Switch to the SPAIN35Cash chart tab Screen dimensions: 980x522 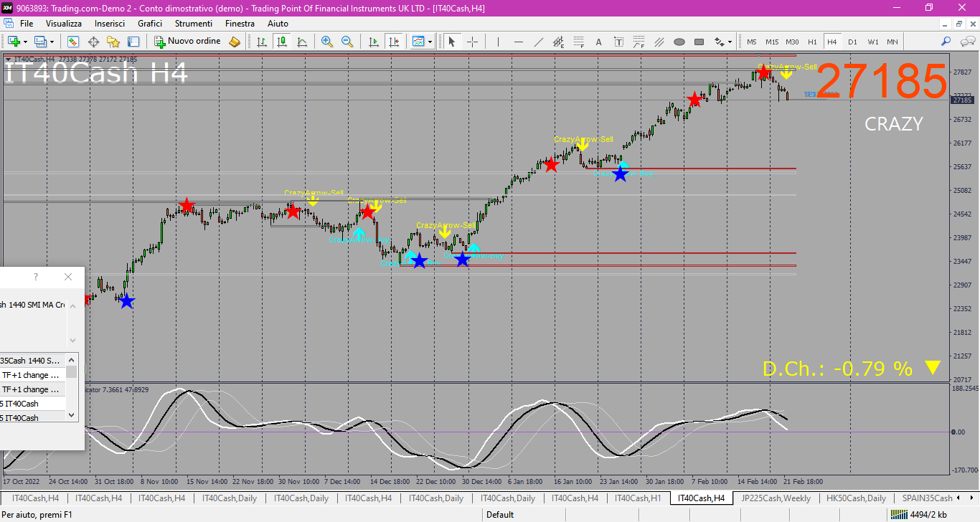(927, 498)
